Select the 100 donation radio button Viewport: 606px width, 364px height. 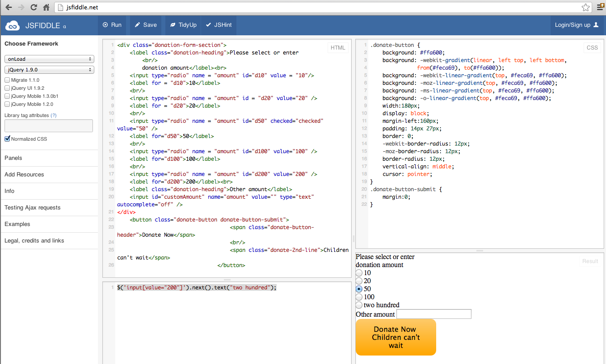(359, 297)
